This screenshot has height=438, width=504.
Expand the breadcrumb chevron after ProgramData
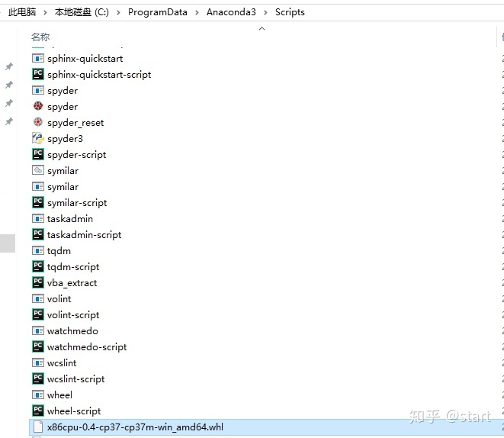[197, 12]
